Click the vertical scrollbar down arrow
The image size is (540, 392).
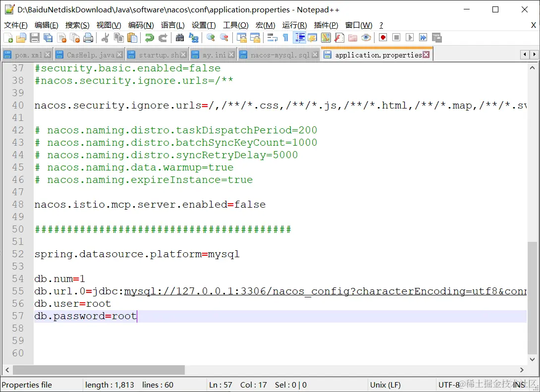point(532,359)
